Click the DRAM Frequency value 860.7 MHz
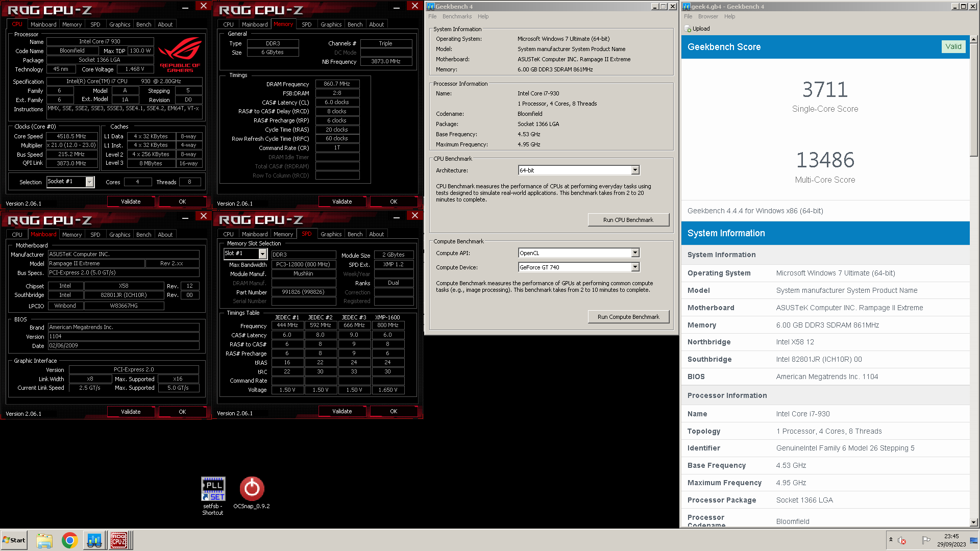 click(337, 84)
